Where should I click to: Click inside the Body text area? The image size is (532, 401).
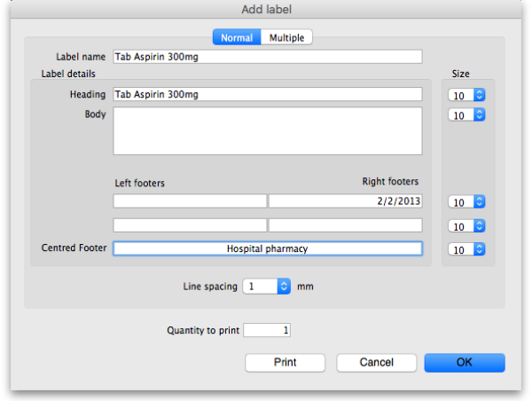[267, 131]
